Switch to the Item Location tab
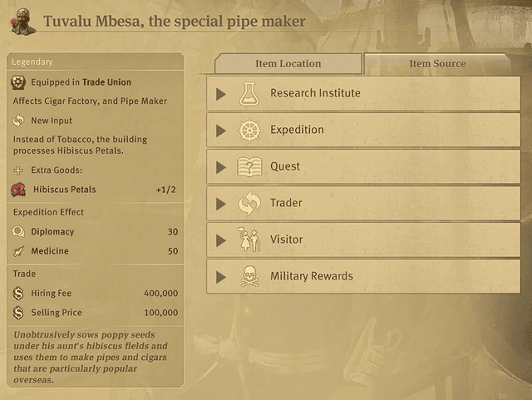The image size is (532, 400). [288, 64]
